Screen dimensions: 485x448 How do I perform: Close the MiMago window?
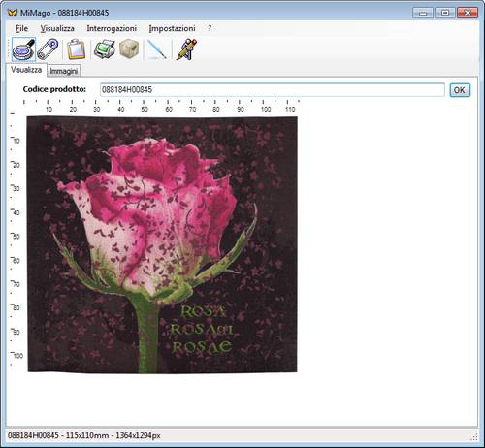click(x=468, y=13)
